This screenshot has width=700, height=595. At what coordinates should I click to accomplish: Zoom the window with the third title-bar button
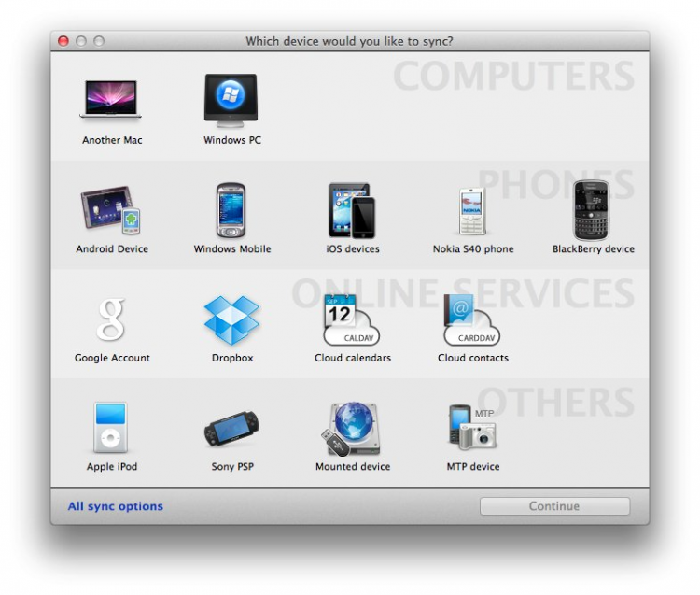[99, 41]
